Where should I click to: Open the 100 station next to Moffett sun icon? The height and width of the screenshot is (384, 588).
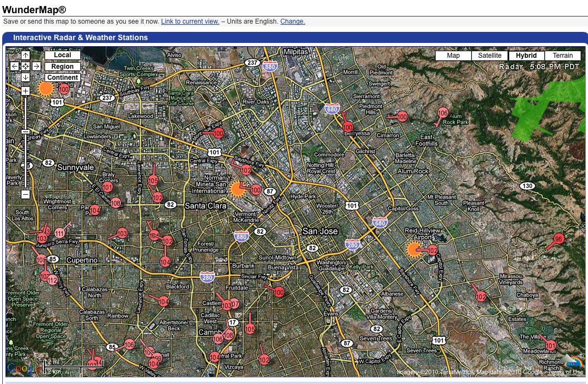pyautogui.click(x=64, y=89)
